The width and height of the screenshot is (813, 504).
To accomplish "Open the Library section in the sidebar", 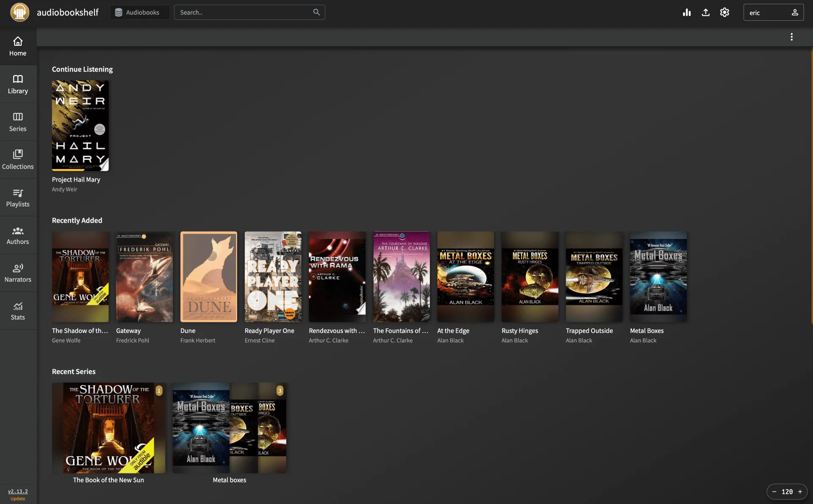I will (18, 84).
